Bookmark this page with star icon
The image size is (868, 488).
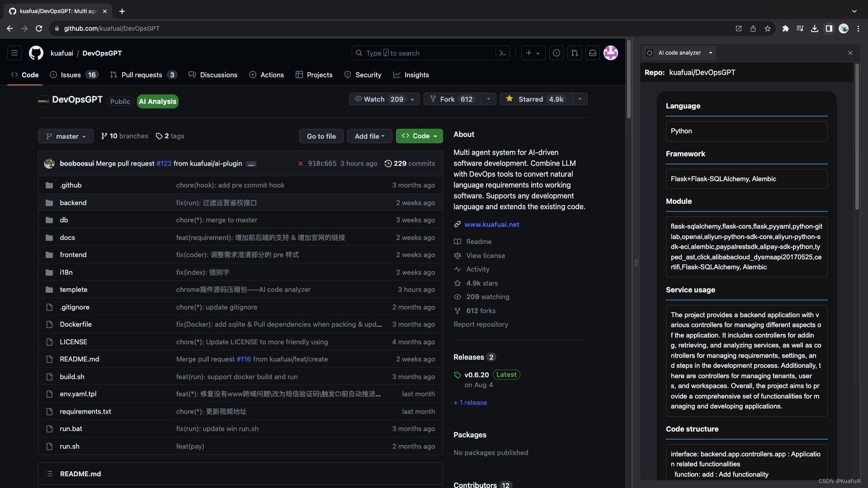[x=768, y=28]
